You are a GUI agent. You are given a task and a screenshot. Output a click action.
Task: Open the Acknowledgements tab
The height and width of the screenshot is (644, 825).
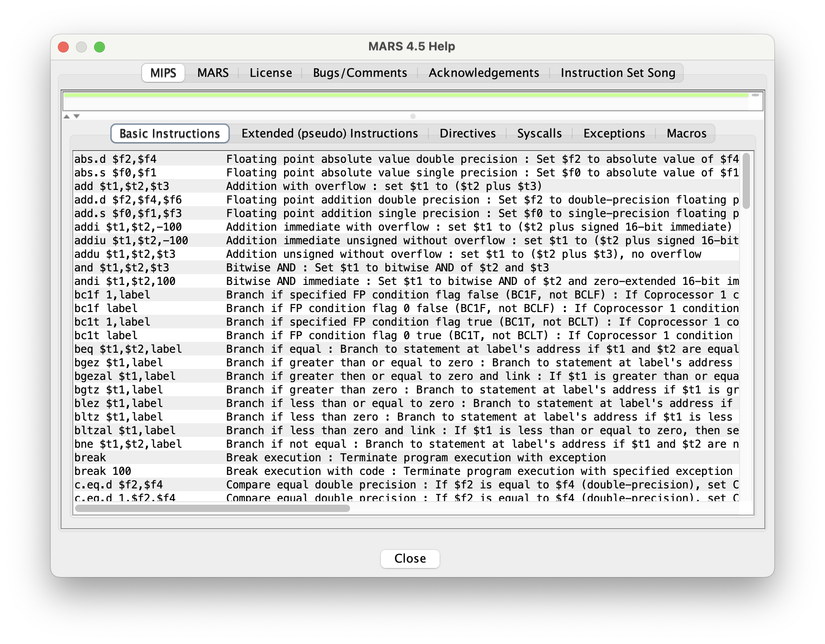(x=484, y=73)
